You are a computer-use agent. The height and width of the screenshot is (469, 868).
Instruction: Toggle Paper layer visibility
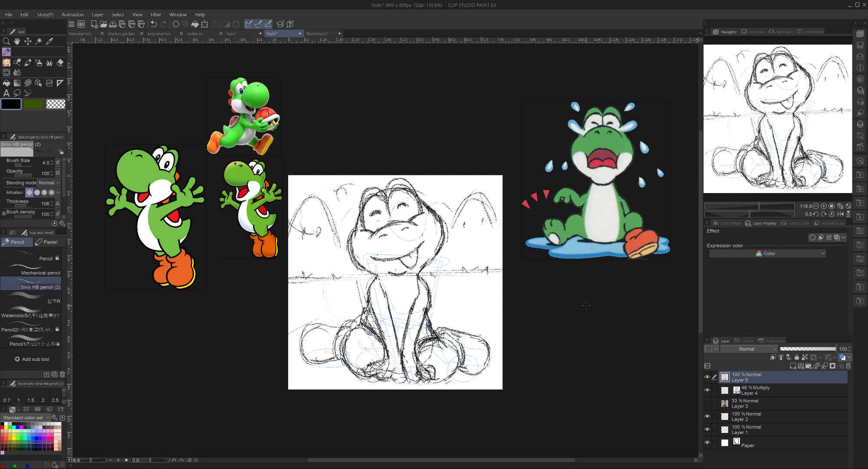tap(707, 443)
